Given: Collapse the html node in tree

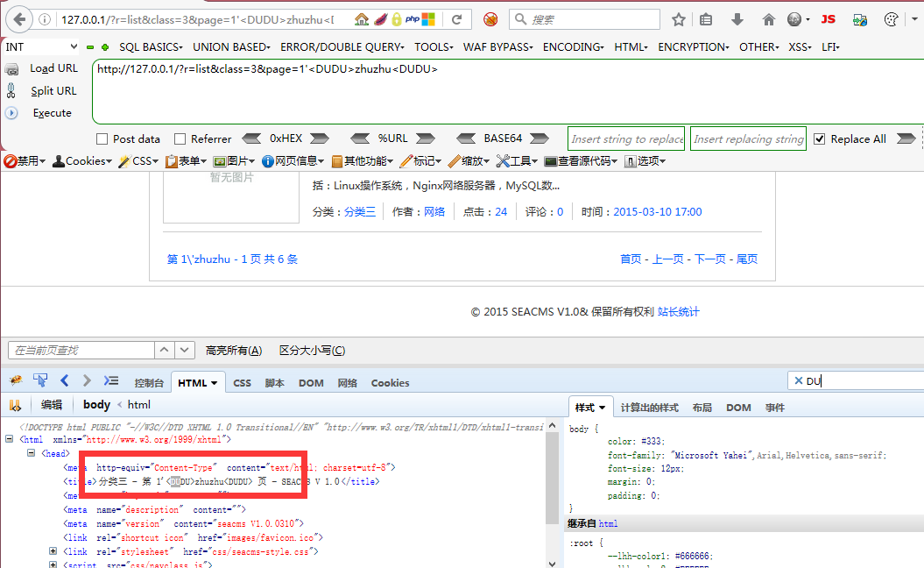Looking at the screenshot, I should (x=9, y=439).
